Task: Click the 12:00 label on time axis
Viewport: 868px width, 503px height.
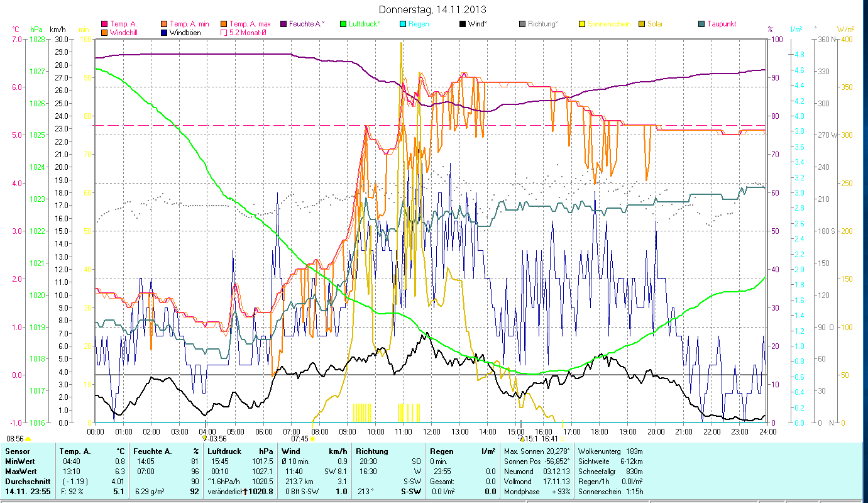Action: [431, 431]
